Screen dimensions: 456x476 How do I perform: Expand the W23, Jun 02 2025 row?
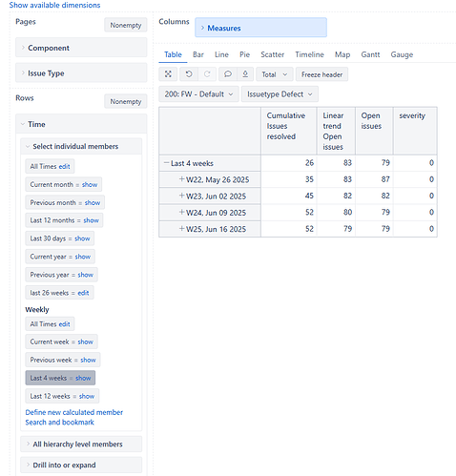(181, 196)
